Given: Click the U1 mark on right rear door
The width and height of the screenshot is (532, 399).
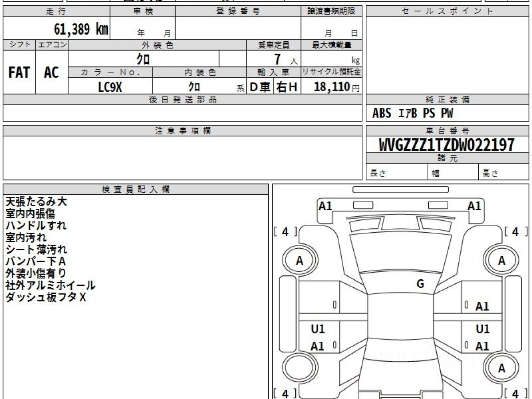Looking at the screenshot, I should [483, 329].
